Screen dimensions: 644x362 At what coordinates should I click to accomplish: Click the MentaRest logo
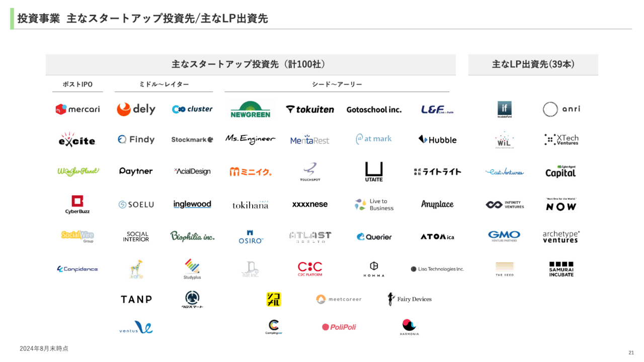[x=310, y=140]
